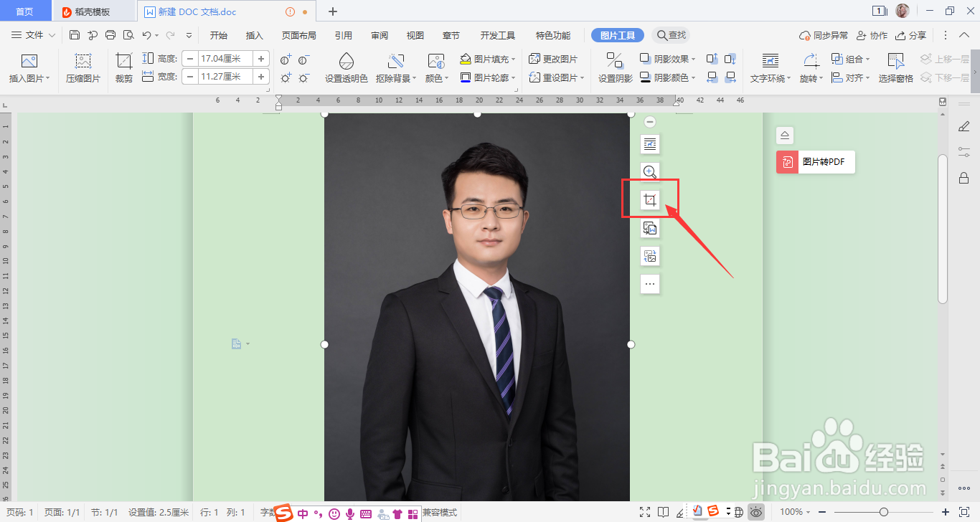Click the Crop (裁剪) tool in ribbon
This screenshot has width=980, height=522.
124,67
